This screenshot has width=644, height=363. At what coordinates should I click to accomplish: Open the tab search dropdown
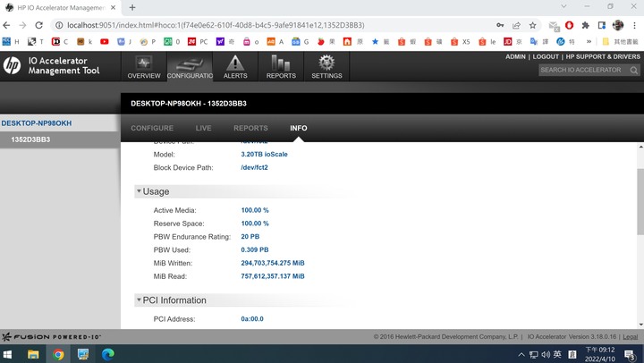(563, 6)
